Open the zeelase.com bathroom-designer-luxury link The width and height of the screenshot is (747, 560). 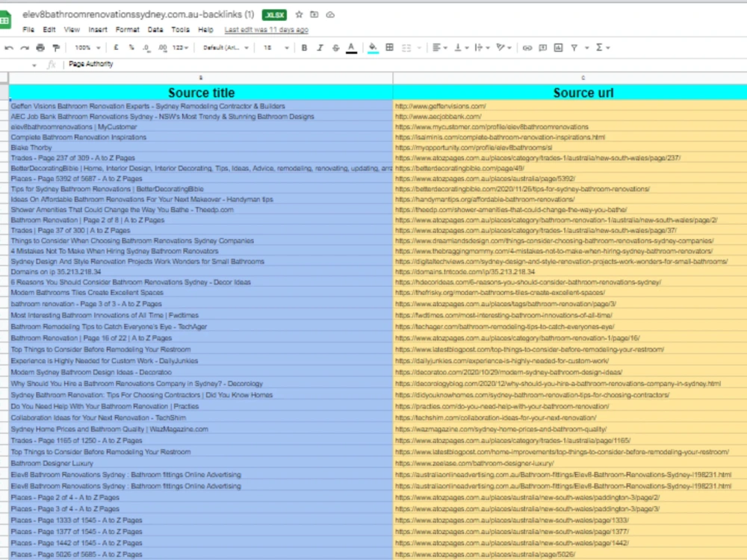pyautogui.click(x=474, y=464)
